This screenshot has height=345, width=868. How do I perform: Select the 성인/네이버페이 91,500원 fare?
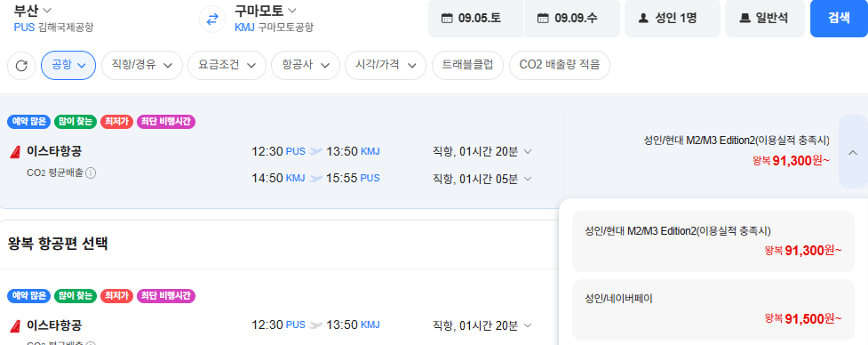(x=713, y=309)
